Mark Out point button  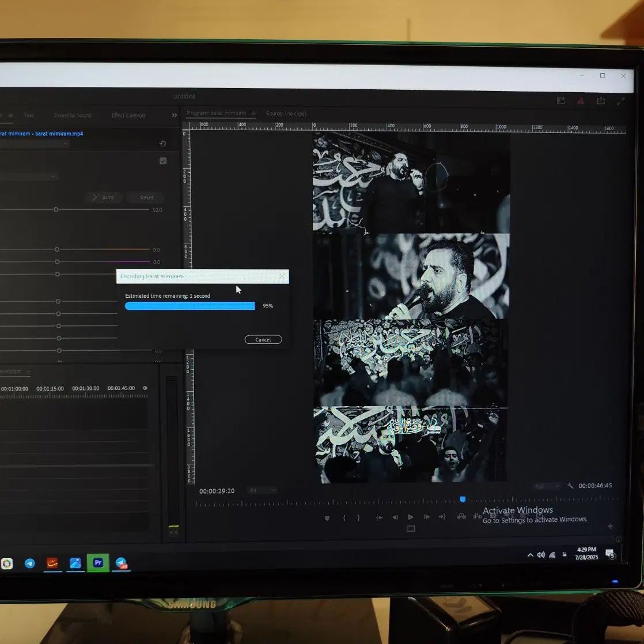click(x=358, y=518)
